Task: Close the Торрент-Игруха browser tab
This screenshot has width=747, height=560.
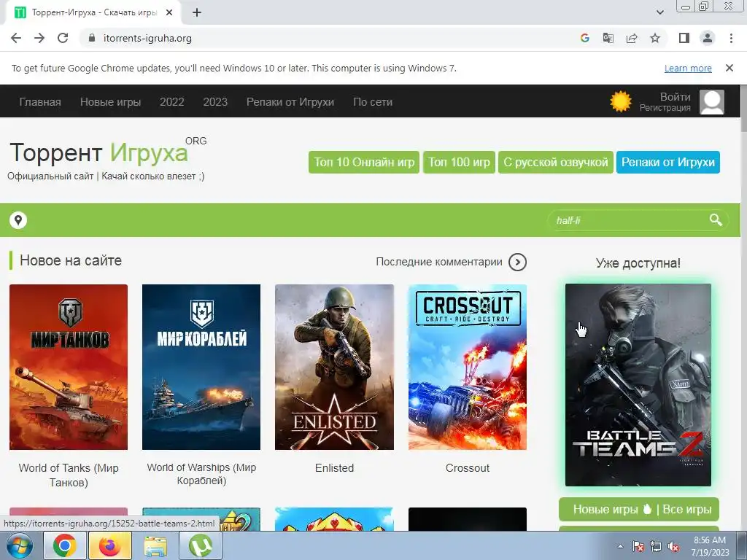Action: pyautogui.click(x=169, y=12)
